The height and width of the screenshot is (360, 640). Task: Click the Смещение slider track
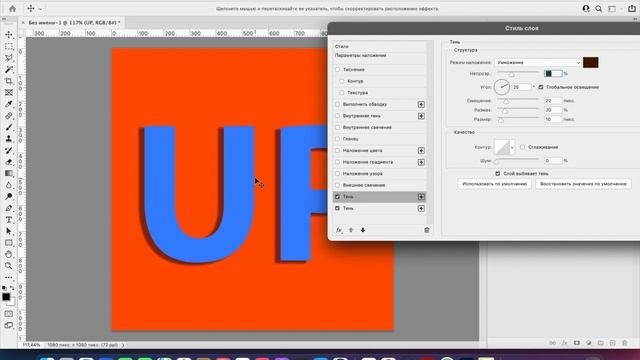[518, 100]
